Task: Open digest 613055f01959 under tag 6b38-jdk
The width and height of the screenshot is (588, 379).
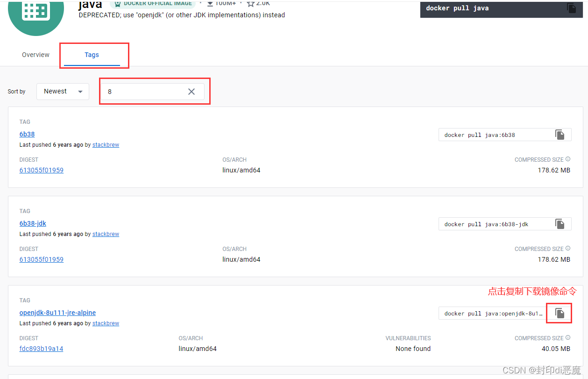Action: (x=42, y=259)
